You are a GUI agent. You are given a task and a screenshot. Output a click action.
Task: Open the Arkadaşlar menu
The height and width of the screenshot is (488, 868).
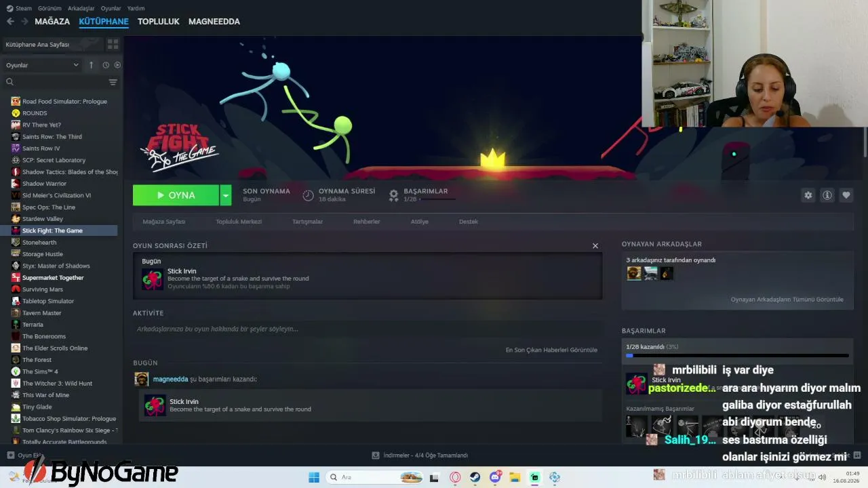click(81, 8)
